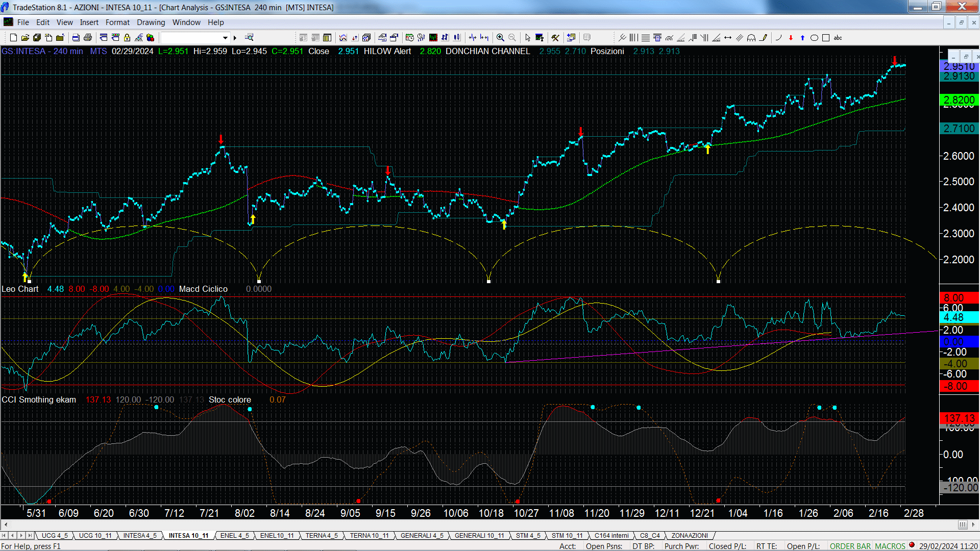
Task: Open the symbol entry dropdown arrow
Action: [x=225, y=38]
